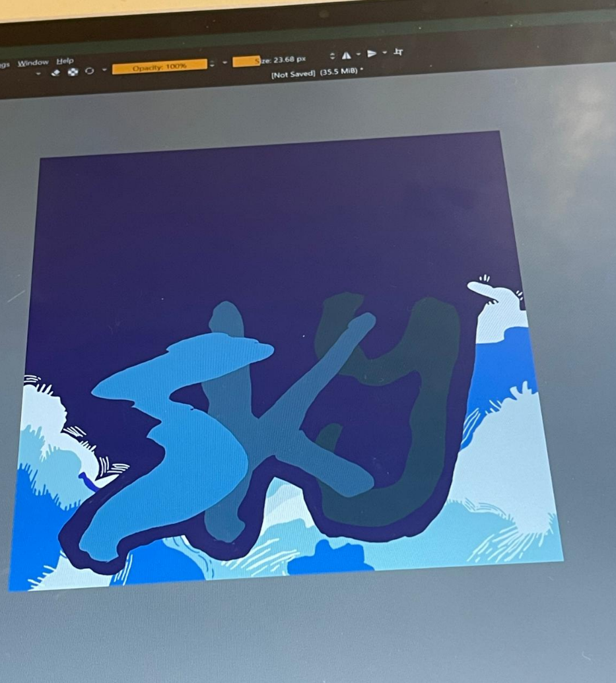Open the Vertical Mirror options arrow
The width and height of the screenshot is (616, 683).
(x=384, y=53)
